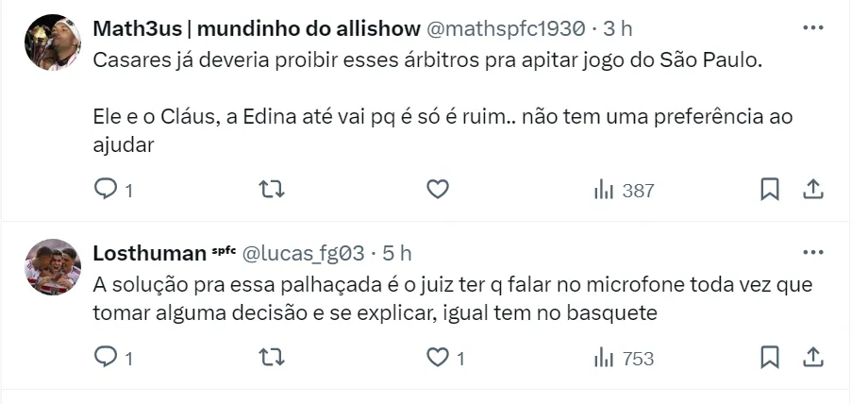Share the Math3us tweet
The width and height of the screenshot is (868, 404).
pyautogui.click(x=812, y=190)
